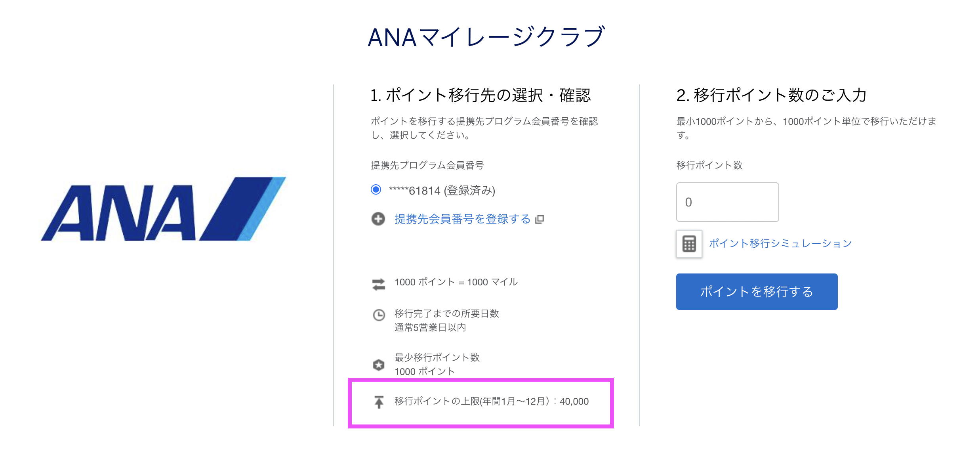Screen dimensions: 980x455
Task: Open 提携先会員番号を登録する registration page
Action: tap(461, 218)
